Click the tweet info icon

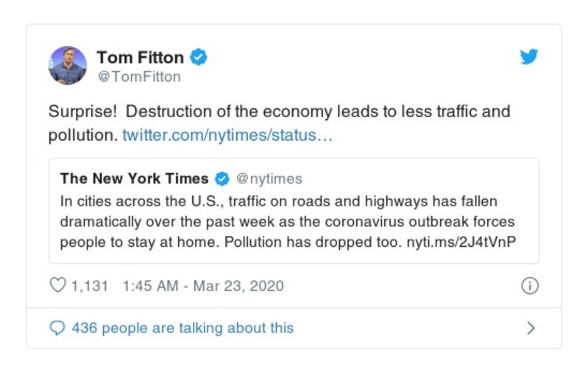tap(529, 286)
